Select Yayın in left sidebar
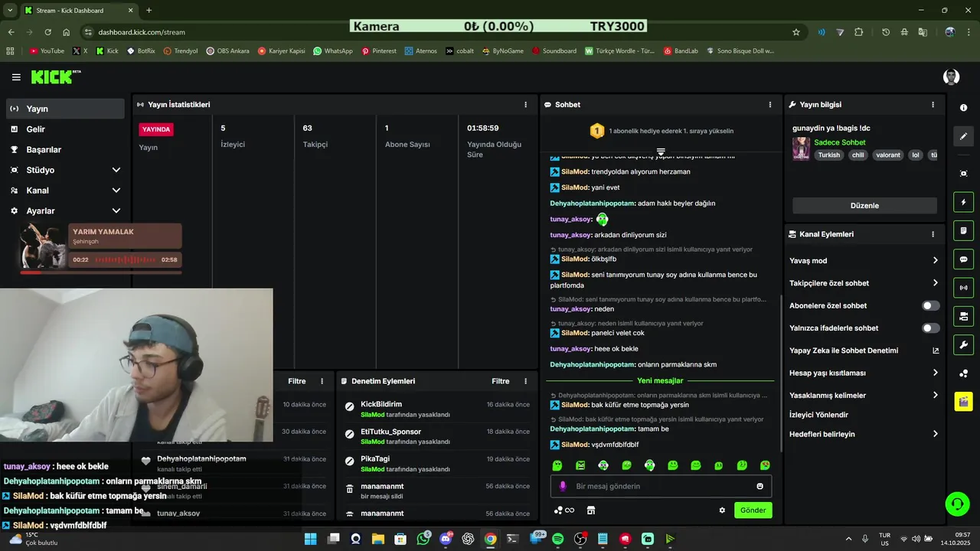 65,109
